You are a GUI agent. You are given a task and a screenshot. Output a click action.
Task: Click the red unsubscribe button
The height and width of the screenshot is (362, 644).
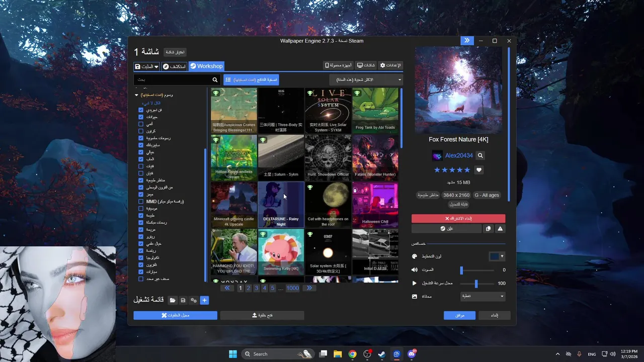458,219
